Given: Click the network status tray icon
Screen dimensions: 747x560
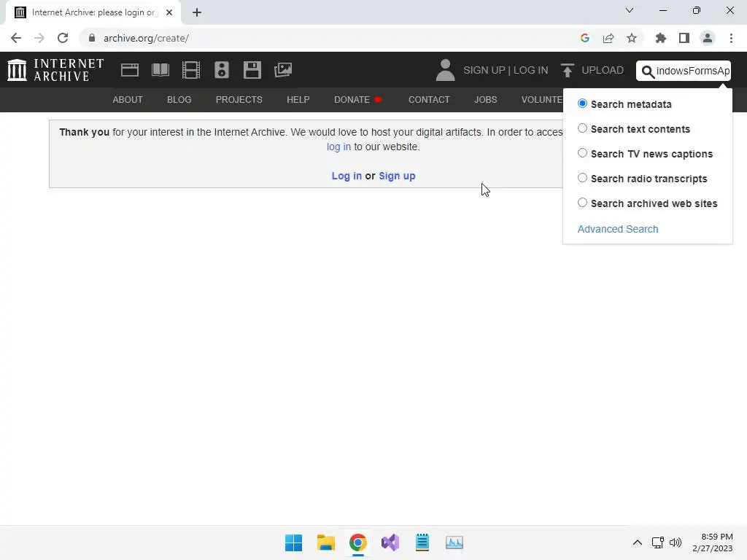Looking at the screenshot, I should coord(658,542).
